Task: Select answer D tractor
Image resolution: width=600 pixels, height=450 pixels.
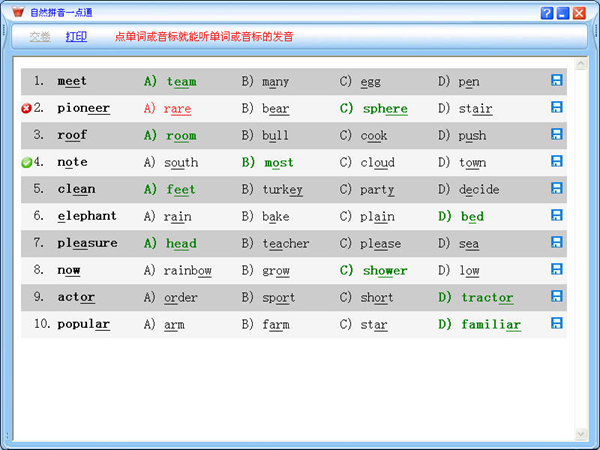Action: [476, 297]
